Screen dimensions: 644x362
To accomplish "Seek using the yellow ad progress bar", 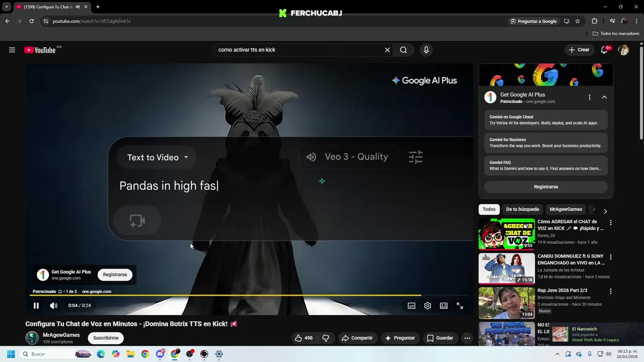I will [x=249, y=296].
